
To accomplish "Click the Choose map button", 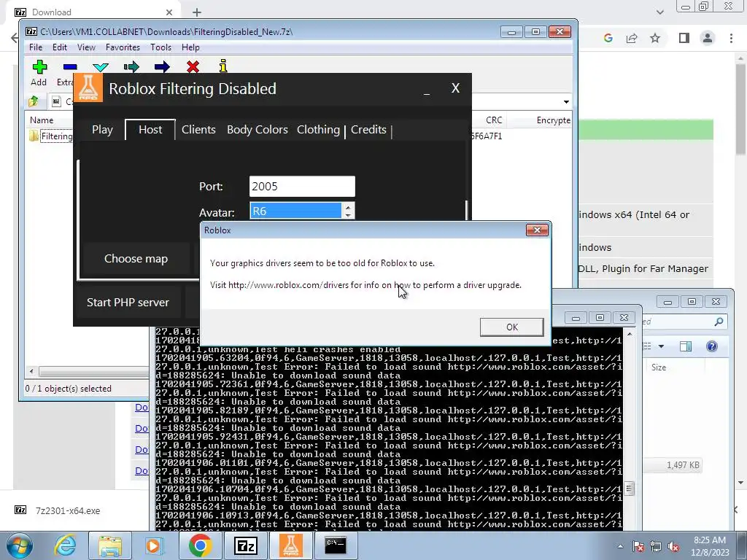I will (x=136, y=259).
